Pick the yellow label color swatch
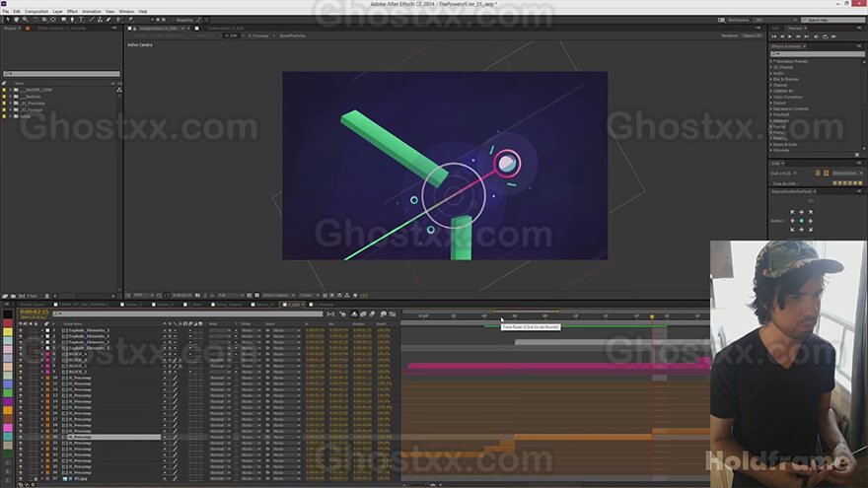The width and height of the screenshot is (868, 488). 8,331
